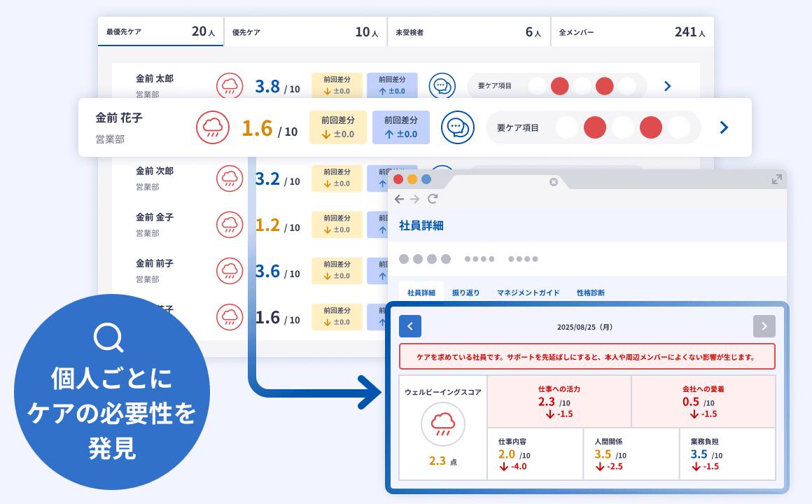Screen dimensions: 812x504
Task: Expand 金前 太郎 row chevron
Action: [667, 86]
